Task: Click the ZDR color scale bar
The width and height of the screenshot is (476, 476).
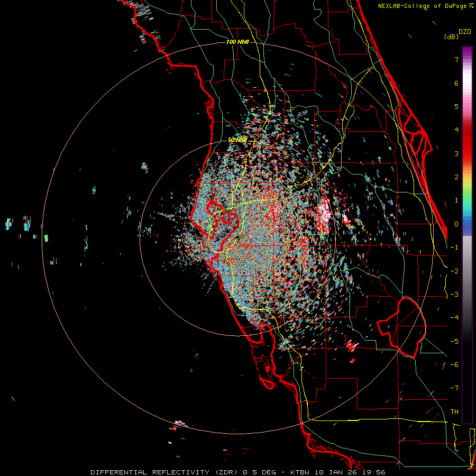Action: tap(467, 235)
